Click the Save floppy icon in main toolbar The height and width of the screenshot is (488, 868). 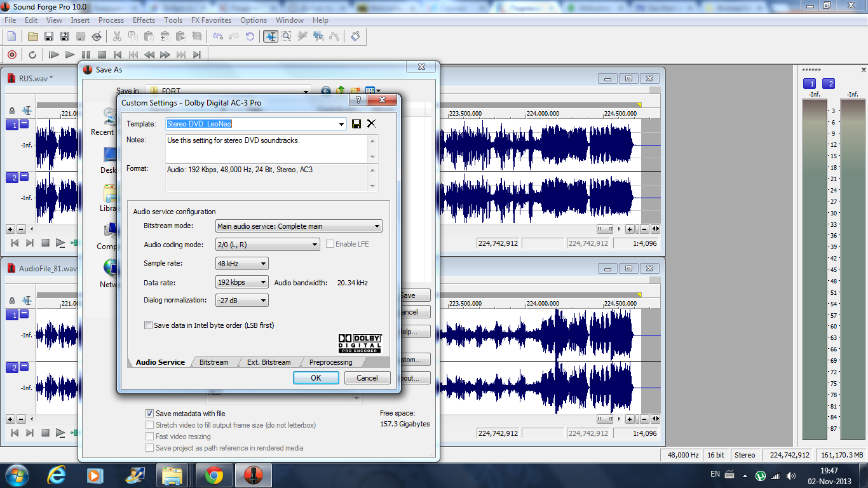tap(49, 36)
